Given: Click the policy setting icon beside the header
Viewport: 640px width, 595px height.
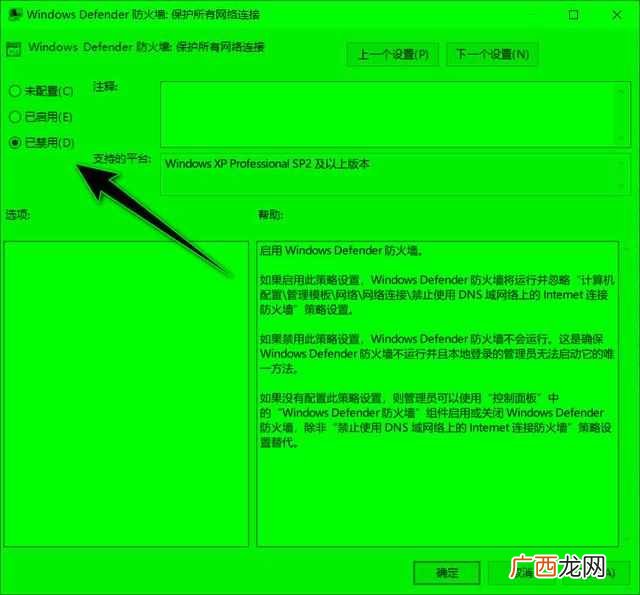Looking at the screenshot, I should (x=13, y=49).
